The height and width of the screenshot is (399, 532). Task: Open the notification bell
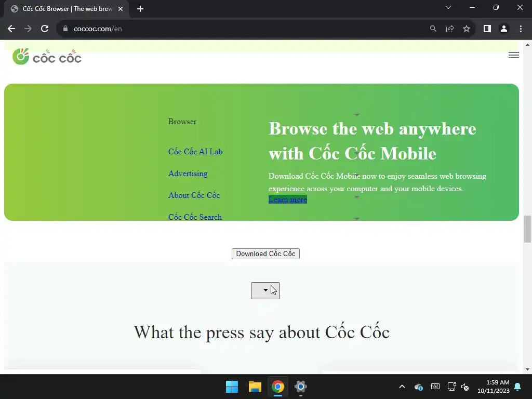[518, 387]
